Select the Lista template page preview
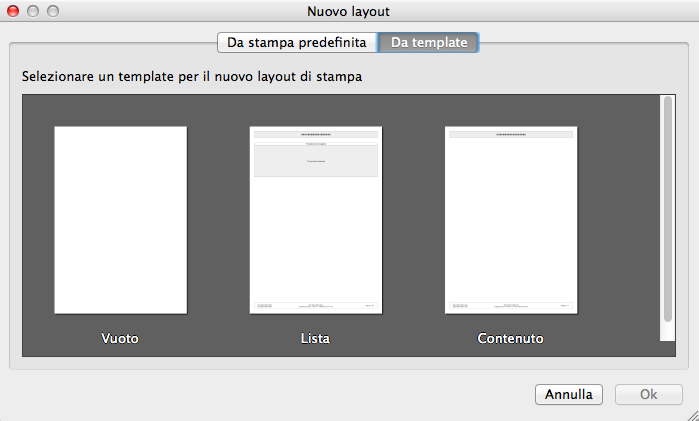 (315, 220)
